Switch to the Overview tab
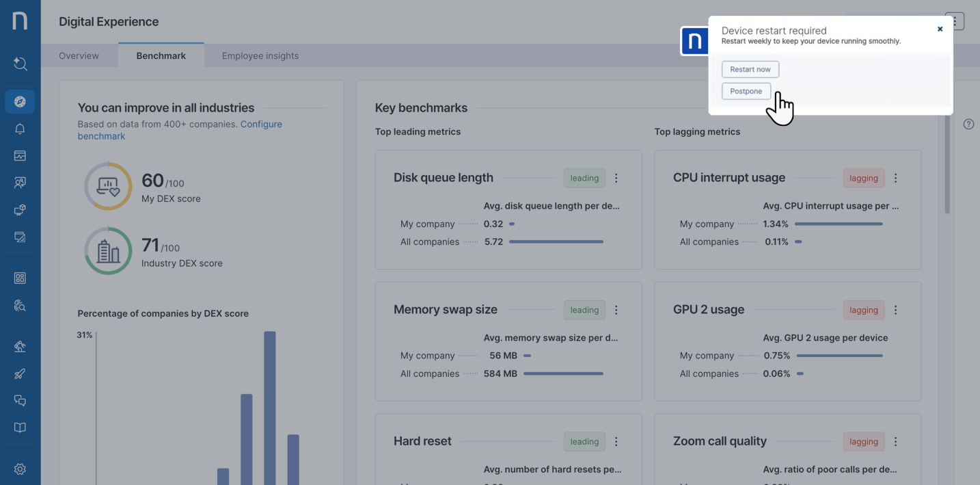The height and width of the screenshot is (485, 980). click(79, 56)
